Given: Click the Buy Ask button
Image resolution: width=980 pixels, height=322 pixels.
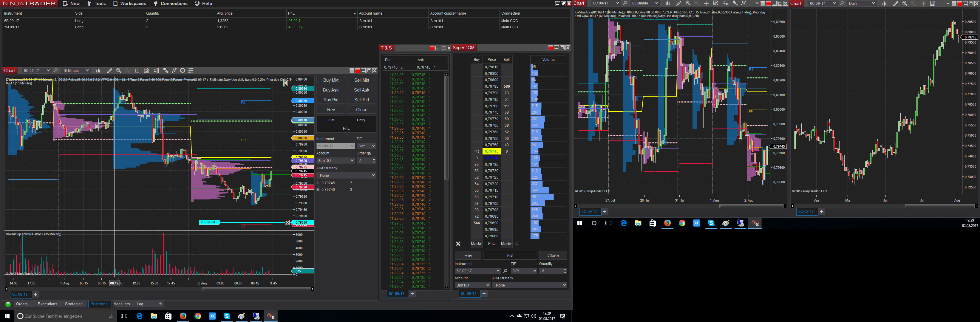Looking at the screenshot, I should 331,90.
